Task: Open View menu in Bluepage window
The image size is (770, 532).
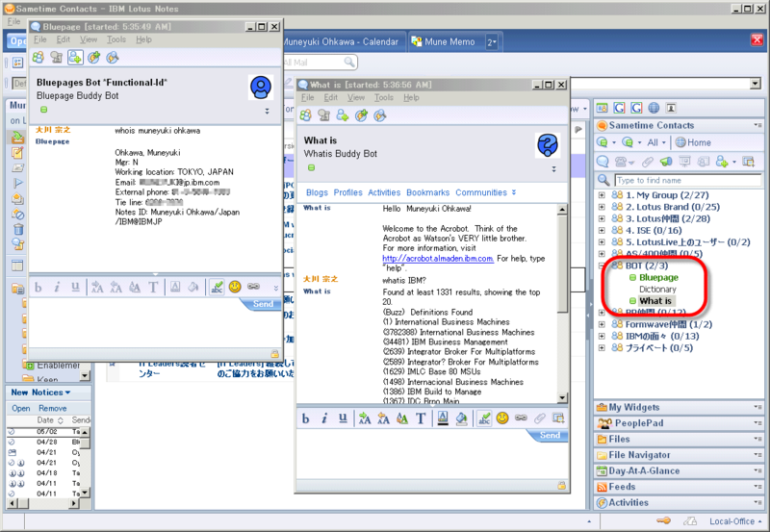Action: [x=89, y=39]
